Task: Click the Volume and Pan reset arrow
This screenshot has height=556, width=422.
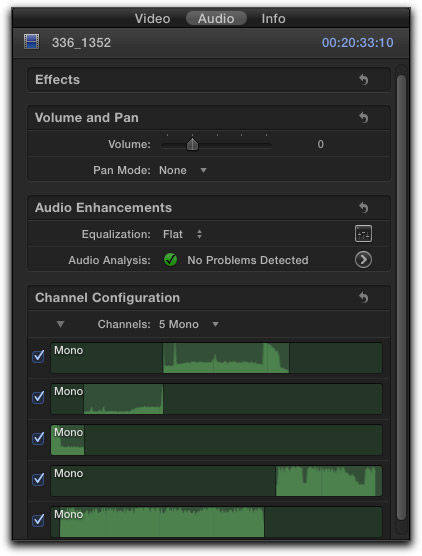Action: coord(363,117)
